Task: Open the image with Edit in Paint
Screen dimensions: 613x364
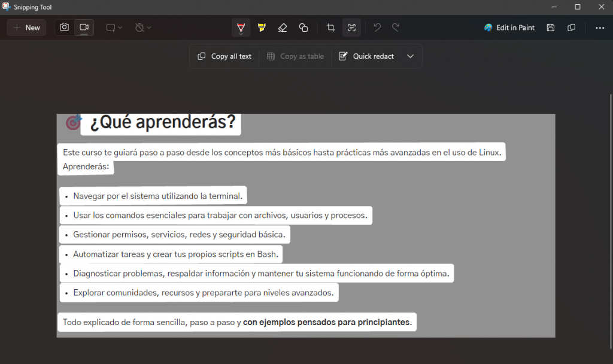Action: (509, 28)
